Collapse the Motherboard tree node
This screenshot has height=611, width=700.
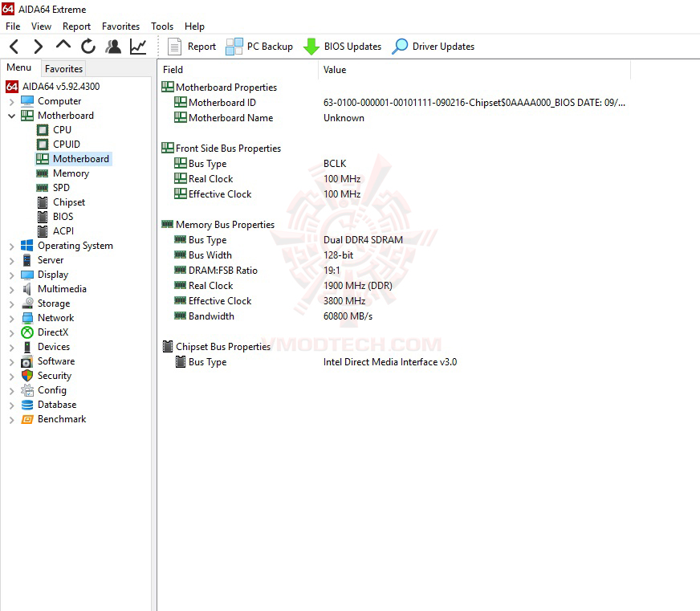coord(11,116)
